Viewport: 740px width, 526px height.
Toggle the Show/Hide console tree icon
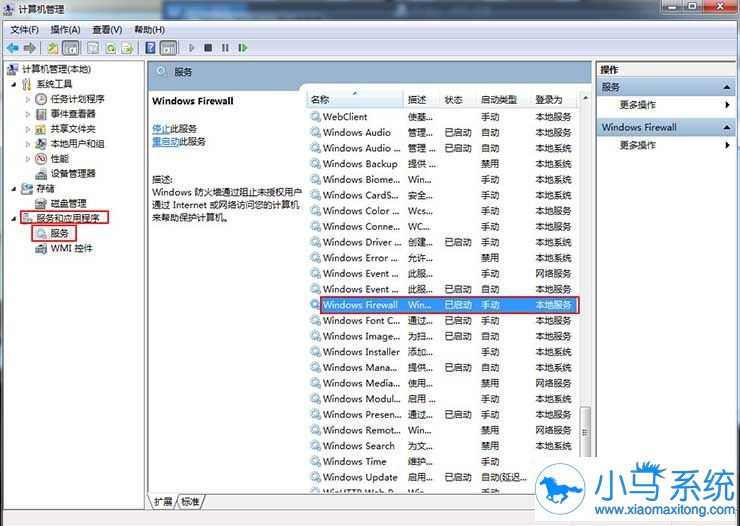[x=71, y=48]
